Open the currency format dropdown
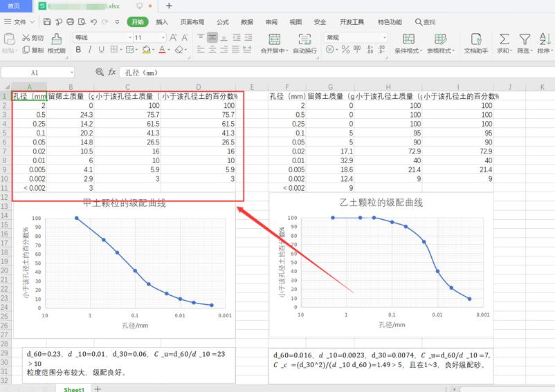Screen dimensions: 555x392 [336, 50]
